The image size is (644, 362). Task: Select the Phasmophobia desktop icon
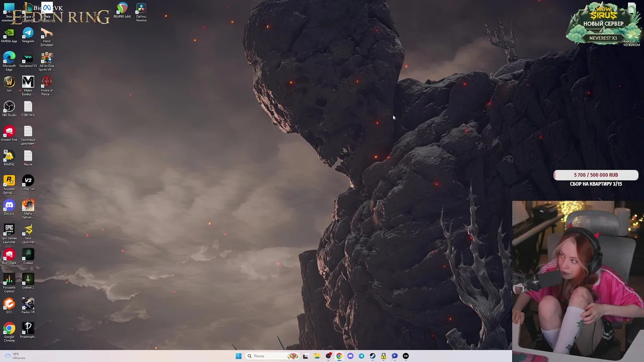(x=28, y=331)
